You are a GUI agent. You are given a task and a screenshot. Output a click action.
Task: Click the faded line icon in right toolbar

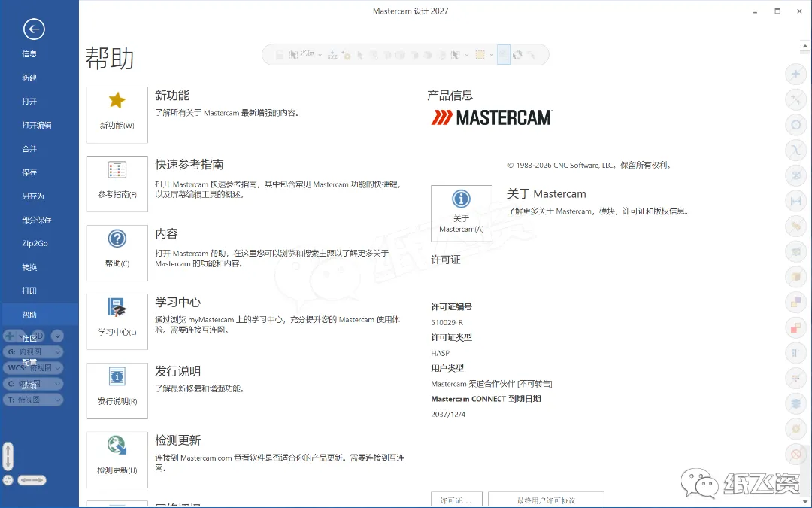pyautogui.click(x=796, y=99)
